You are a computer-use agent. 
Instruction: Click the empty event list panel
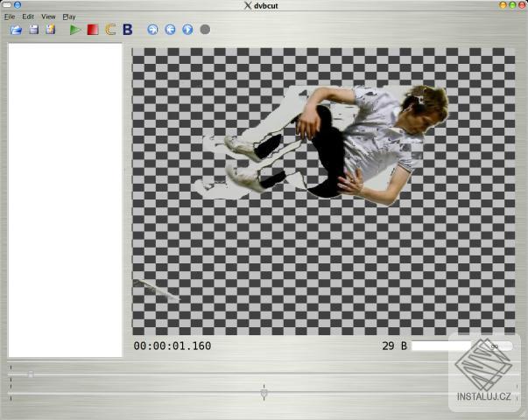(66, 199)
